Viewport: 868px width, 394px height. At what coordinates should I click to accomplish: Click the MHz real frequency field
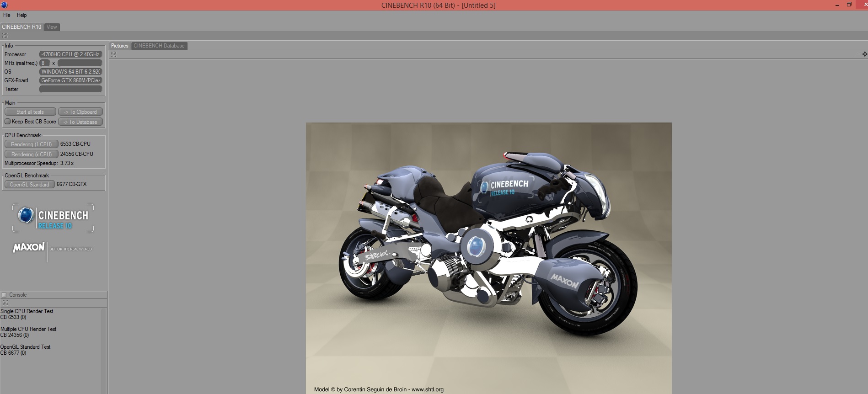80,63
